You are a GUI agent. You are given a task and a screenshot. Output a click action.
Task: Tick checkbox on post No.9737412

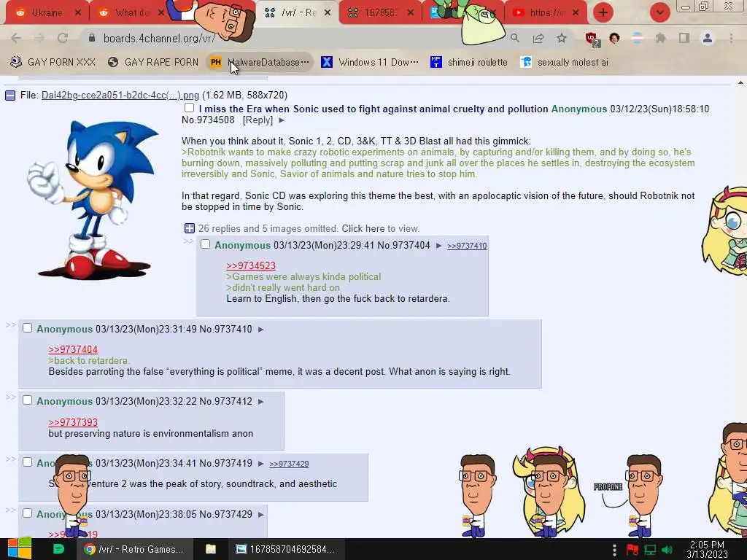[27, 400]
